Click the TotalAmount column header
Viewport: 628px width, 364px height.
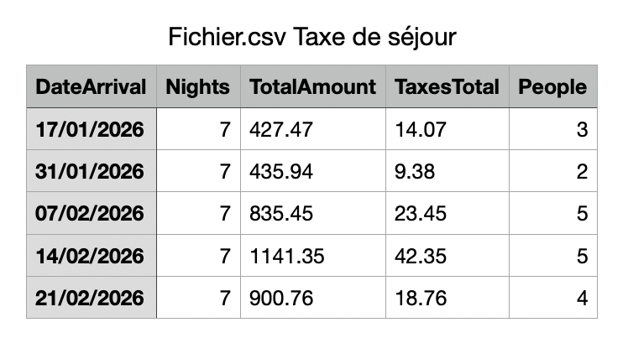pos(312,86)
